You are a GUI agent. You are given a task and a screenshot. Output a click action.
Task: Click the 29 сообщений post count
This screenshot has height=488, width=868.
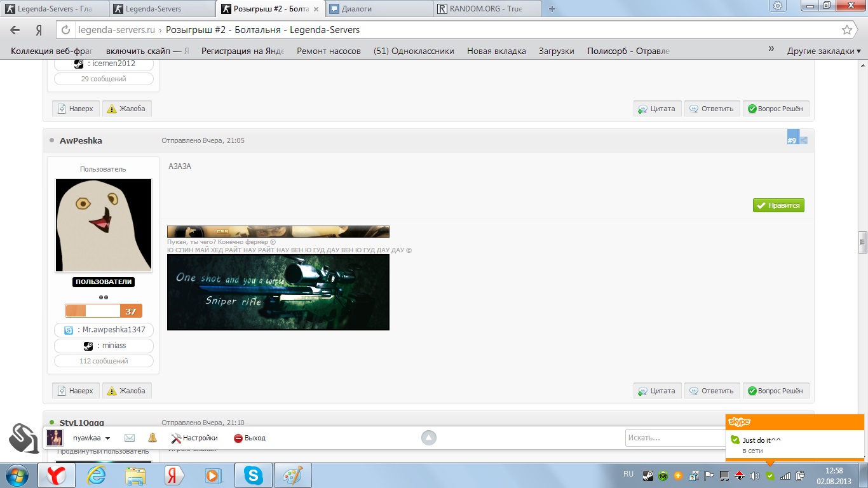click(x=104, y=79)
